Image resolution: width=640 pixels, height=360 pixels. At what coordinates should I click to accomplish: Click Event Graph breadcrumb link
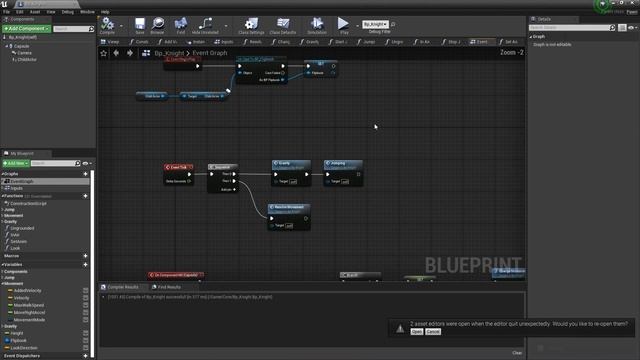coord(210,53)
